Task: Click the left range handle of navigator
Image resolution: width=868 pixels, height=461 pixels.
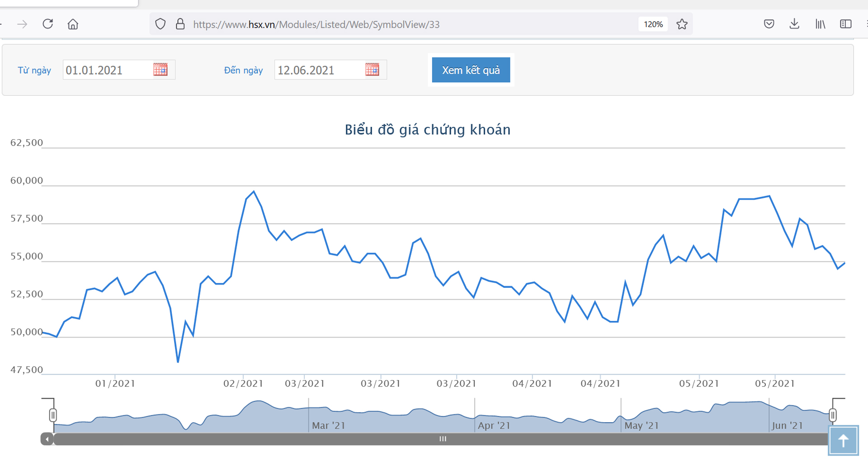Action: [53, 415]
